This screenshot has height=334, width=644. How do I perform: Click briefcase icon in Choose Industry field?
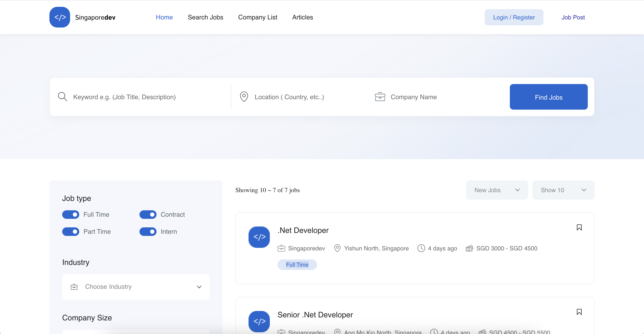point(74,287)
